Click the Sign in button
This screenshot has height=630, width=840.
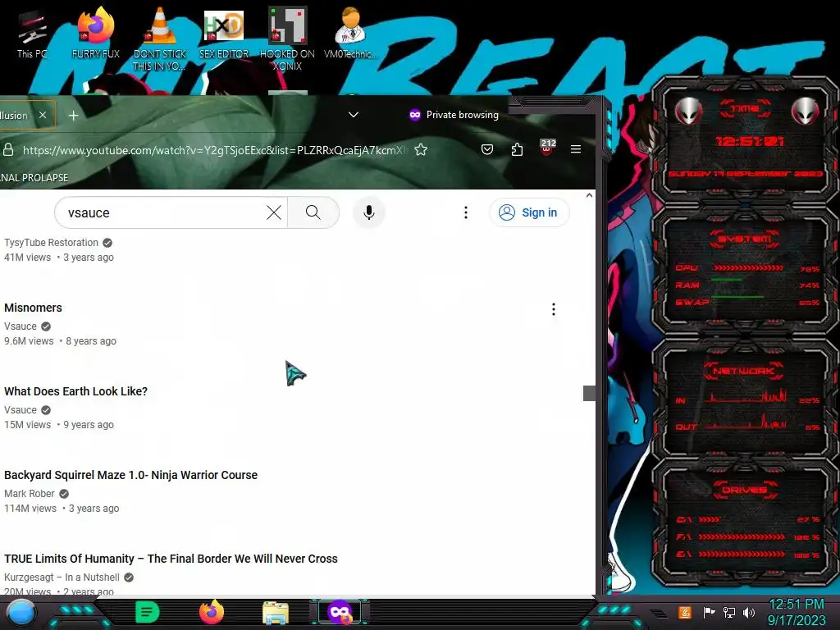529,212
